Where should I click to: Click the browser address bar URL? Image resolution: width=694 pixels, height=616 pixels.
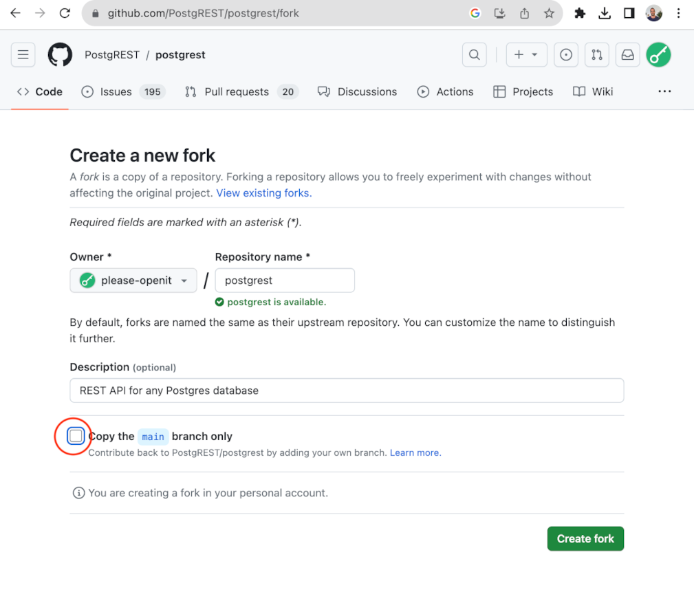[204, 13]
